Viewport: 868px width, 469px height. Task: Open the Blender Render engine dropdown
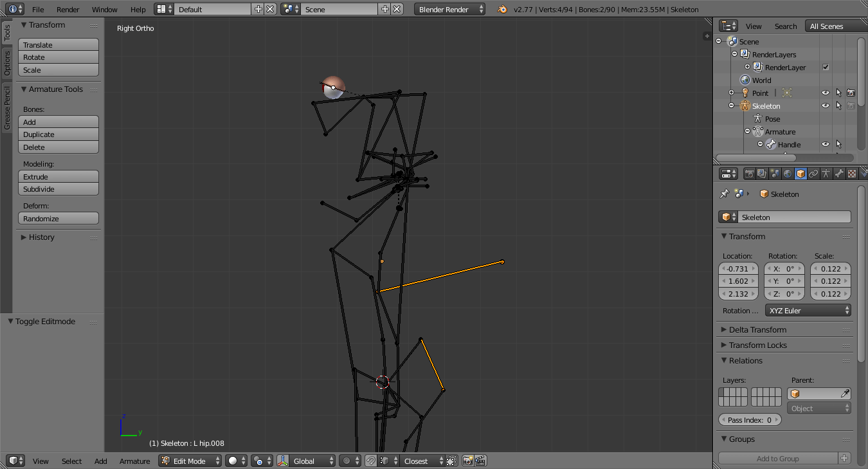pos(449,9)
